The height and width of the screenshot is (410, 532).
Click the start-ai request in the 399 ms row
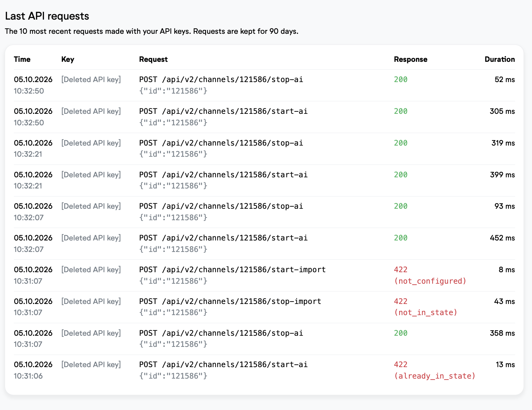coord(223,175)
